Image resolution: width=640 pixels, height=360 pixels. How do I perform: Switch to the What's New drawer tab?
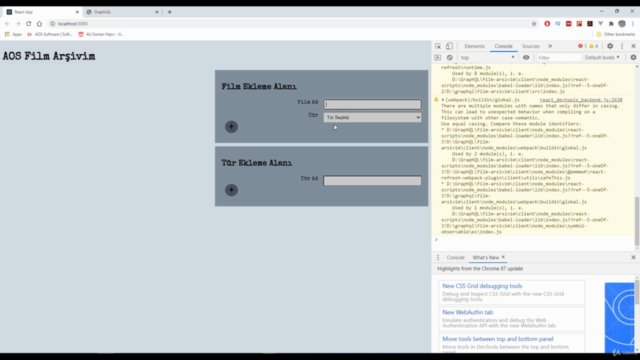(485, 258)
